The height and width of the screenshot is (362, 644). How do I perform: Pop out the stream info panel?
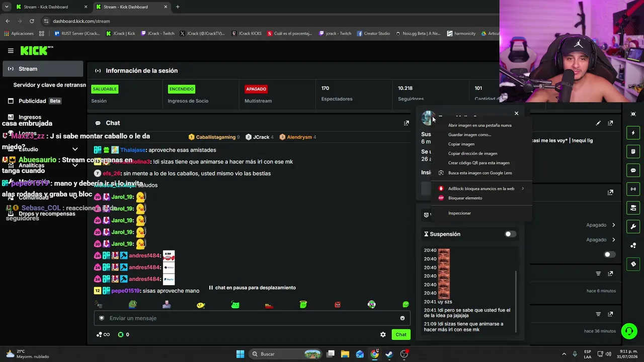pyautogui.click(x=610, y=123)
